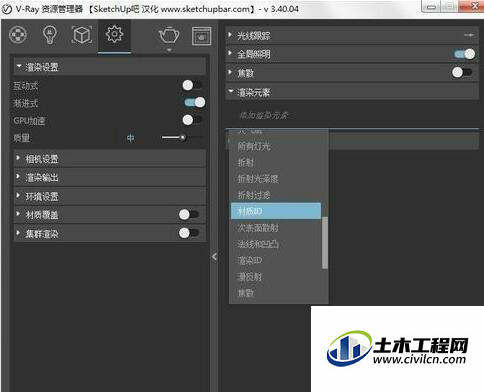484x392 pixels.
Task: Collapse the 渲染元素 section
Action: 352,92
